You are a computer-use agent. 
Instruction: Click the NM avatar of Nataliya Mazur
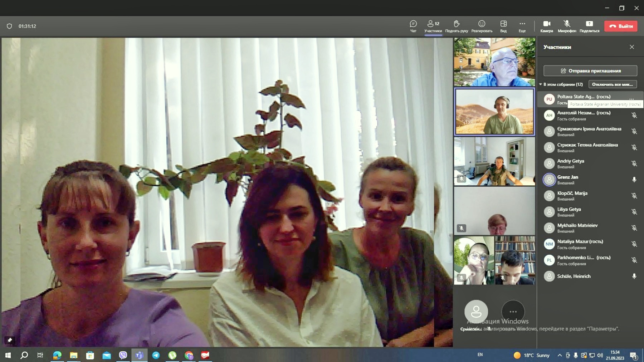point(549,244)
